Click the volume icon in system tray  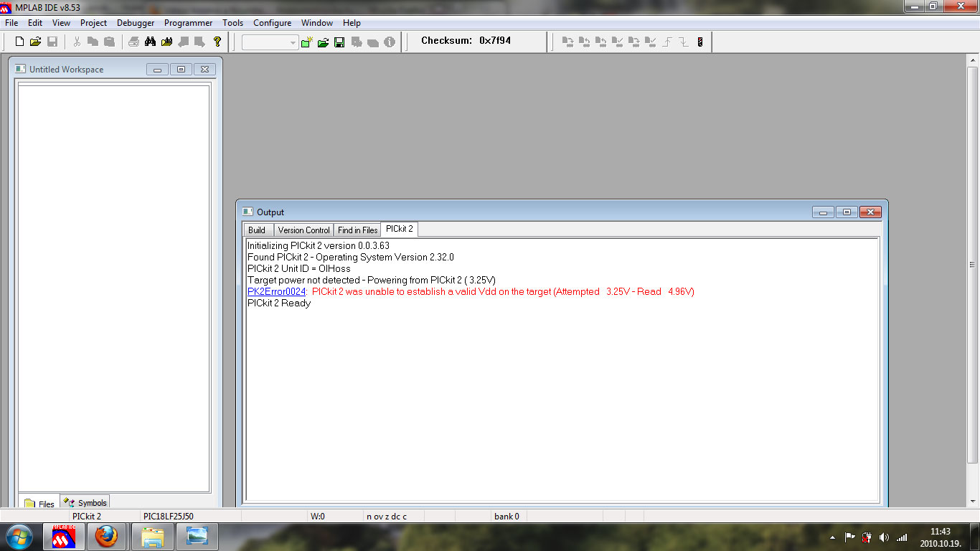884,537
